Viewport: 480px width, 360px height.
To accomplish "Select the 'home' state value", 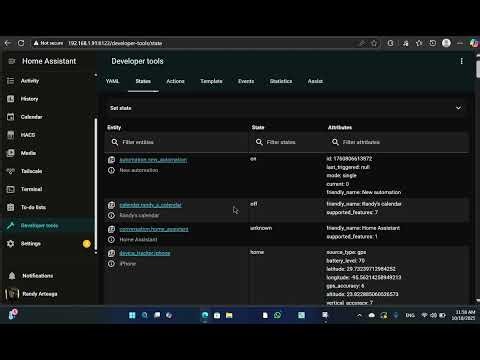I will tap(257, 252).
